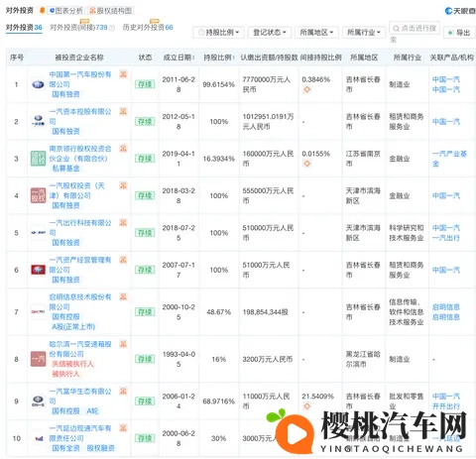The height and width of the screenshot is (459, 476).
Task: Open the 持股比例 filter dropdown
Action: click(218, 33)
